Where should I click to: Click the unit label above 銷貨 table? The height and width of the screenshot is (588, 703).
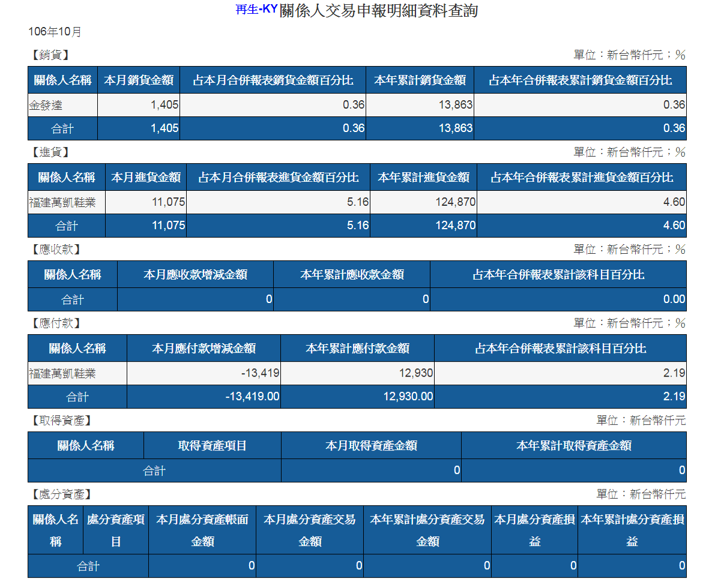pyautogui.click(x=630, y=55)
